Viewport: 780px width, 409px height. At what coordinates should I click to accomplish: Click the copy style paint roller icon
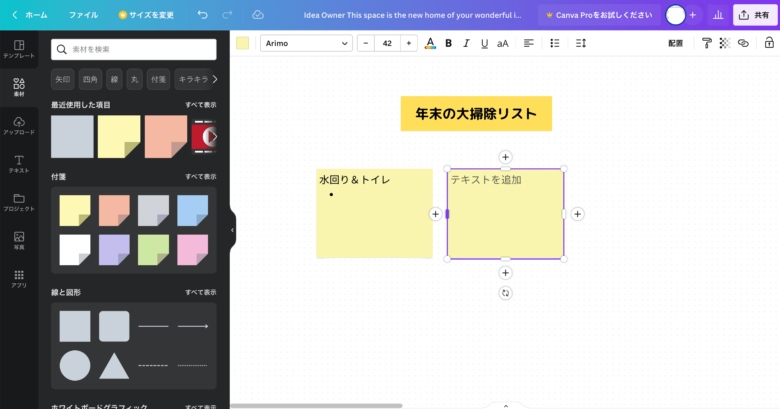[707, 43]
